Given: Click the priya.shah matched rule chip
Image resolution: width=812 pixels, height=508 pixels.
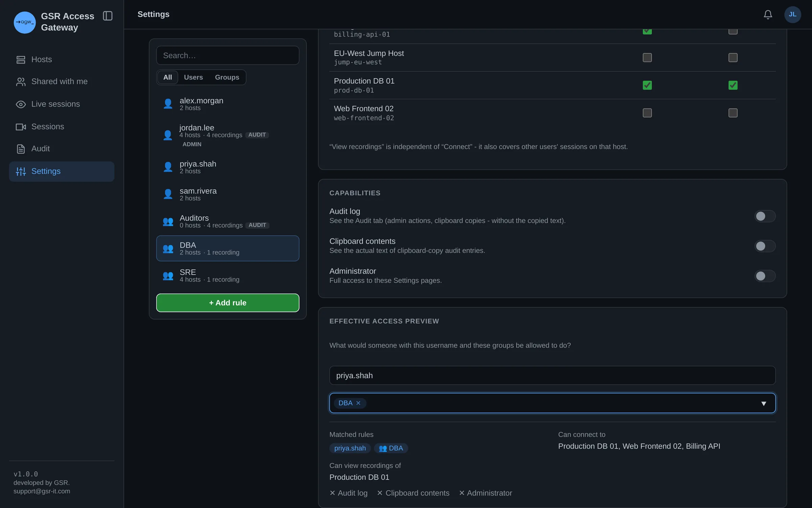Looking at the screenshot, I should [350, 448].
